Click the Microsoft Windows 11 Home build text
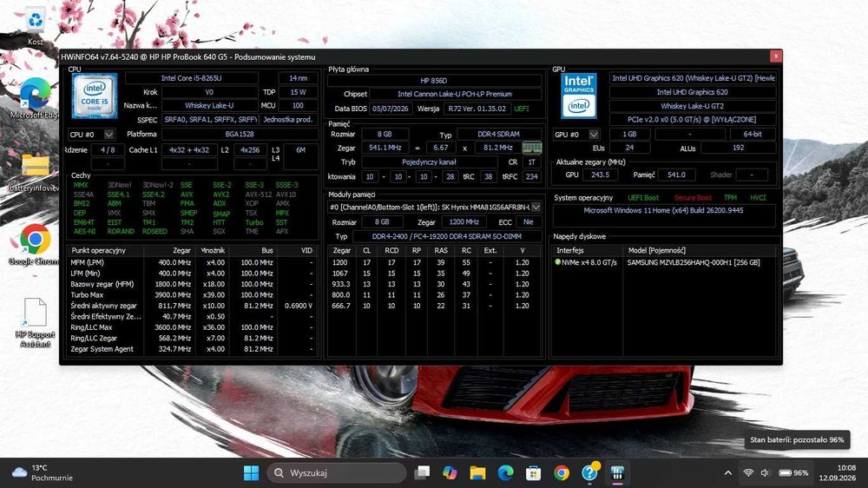 click(x=663, y=210)
